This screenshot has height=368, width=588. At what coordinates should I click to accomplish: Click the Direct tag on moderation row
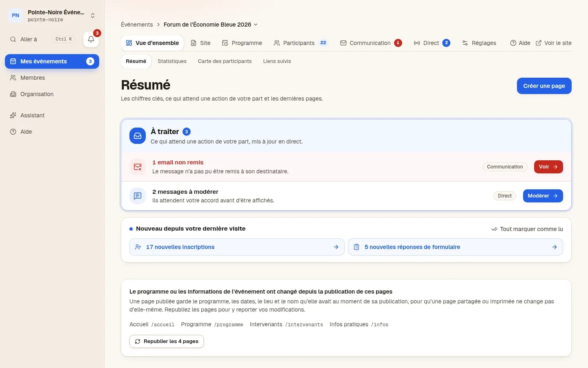[505, 196]
